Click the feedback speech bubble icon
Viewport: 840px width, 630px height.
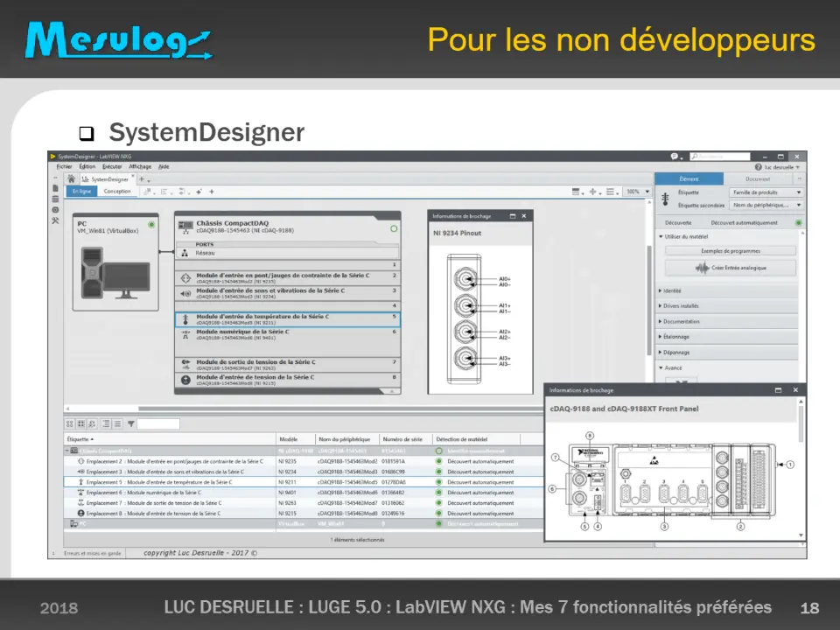(x=674, y=157)
